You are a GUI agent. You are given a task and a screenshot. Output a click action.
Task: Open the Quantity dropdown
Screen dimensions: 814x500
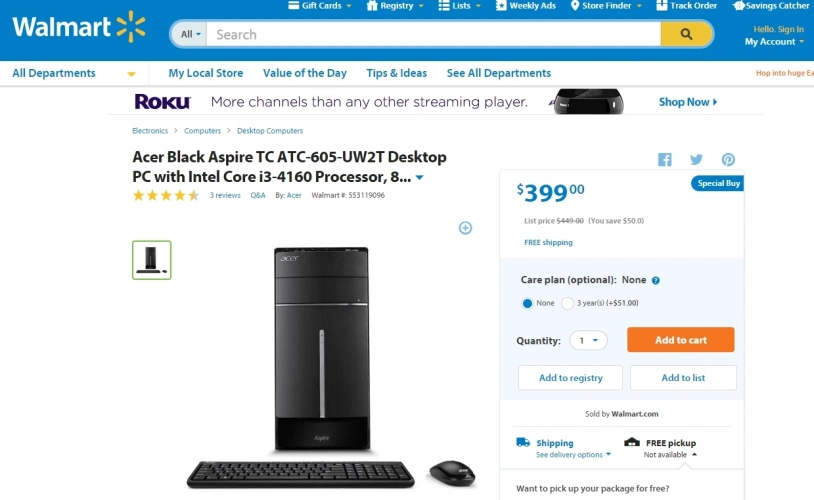click(x=588, y=341)
